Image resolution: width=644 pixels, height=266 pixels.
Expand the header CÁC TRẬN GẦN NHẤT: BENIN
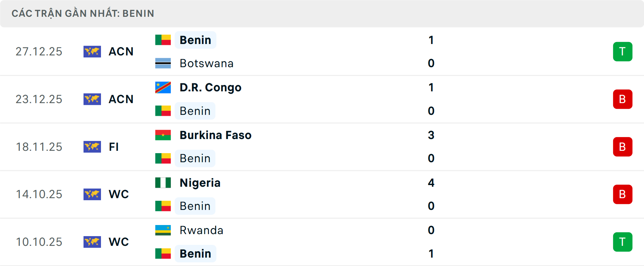[x=83, y=13]
